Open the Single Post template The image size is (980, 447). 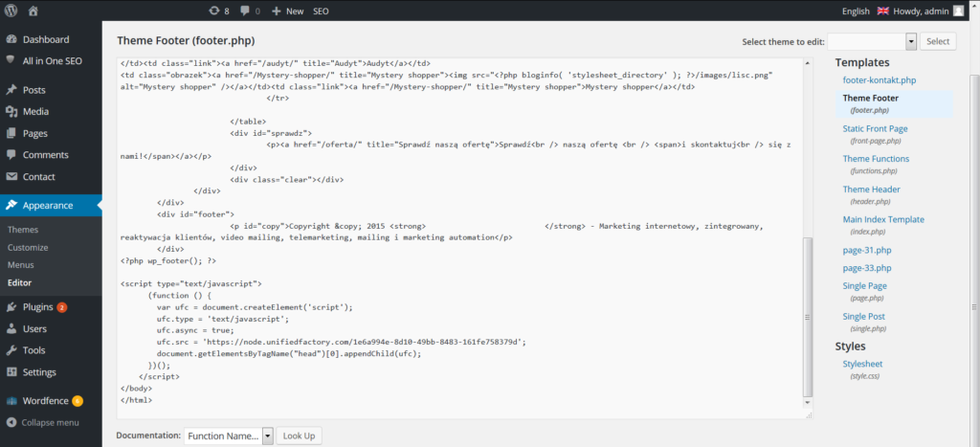[864, 316]
